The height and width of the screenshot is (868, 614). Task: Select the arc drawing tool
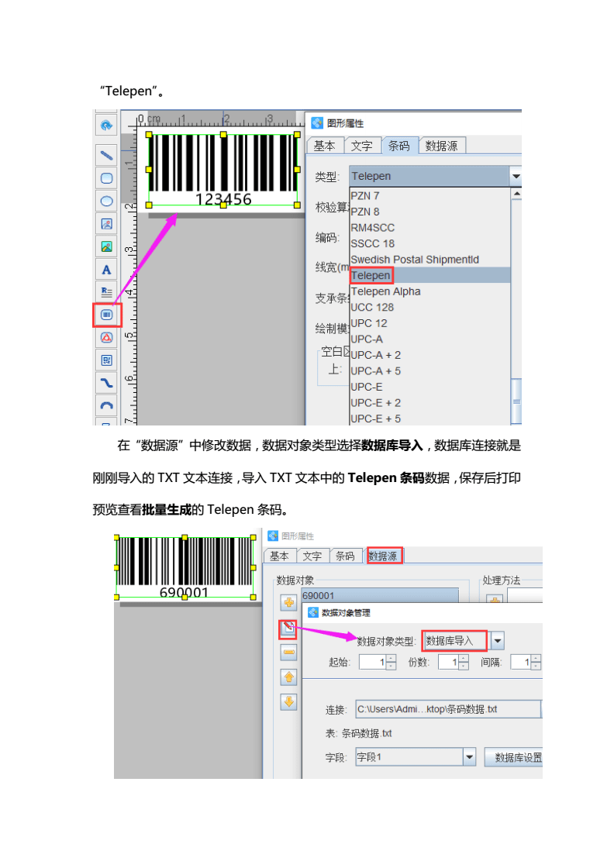pyautogui.click(x=107, y=406)
